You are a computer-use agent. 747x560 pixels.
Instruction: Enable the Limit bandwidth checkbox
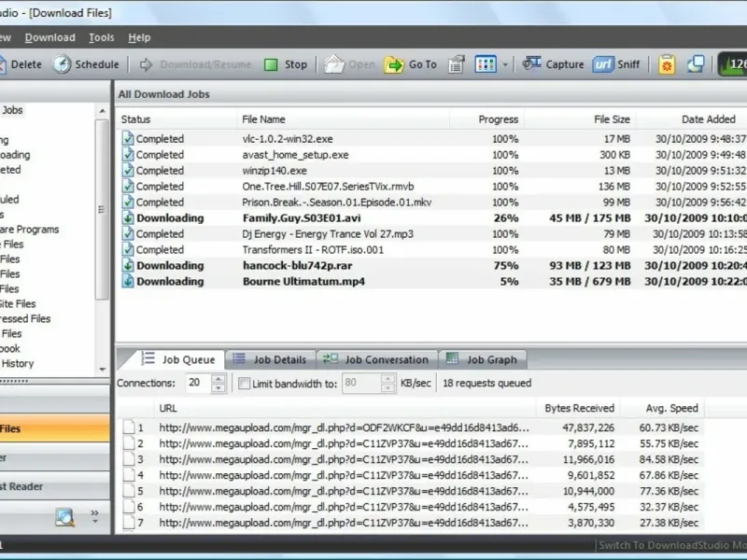click(x=244, y=384)
